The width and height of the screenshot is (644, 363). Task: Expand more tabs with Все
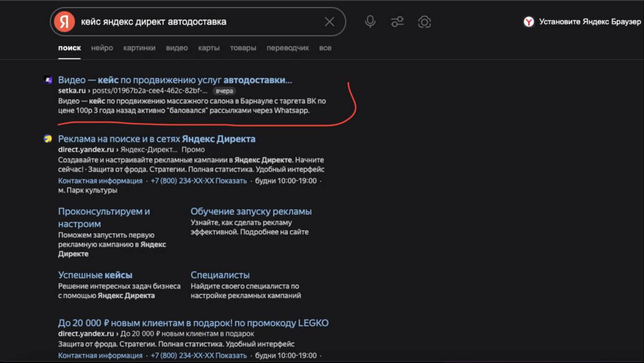click(325, 47)
